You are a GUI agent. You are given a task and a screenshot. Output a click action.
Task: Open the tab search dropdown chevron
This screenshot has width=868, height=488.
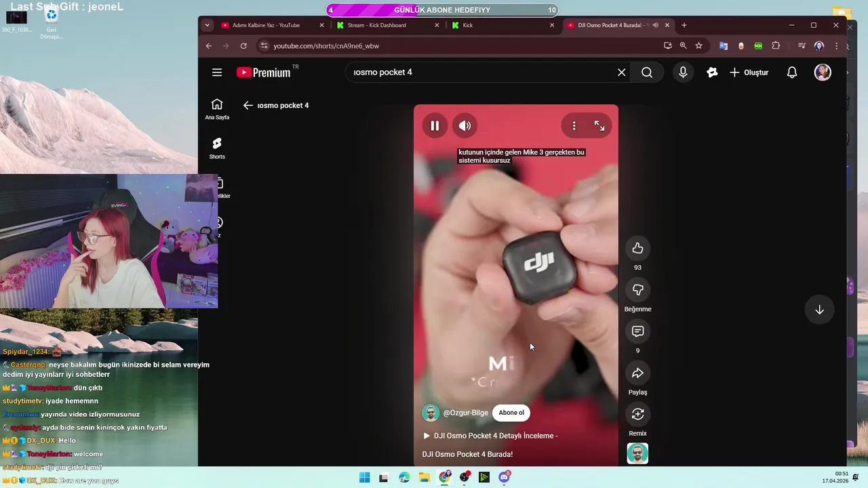(x=207, y=25)
